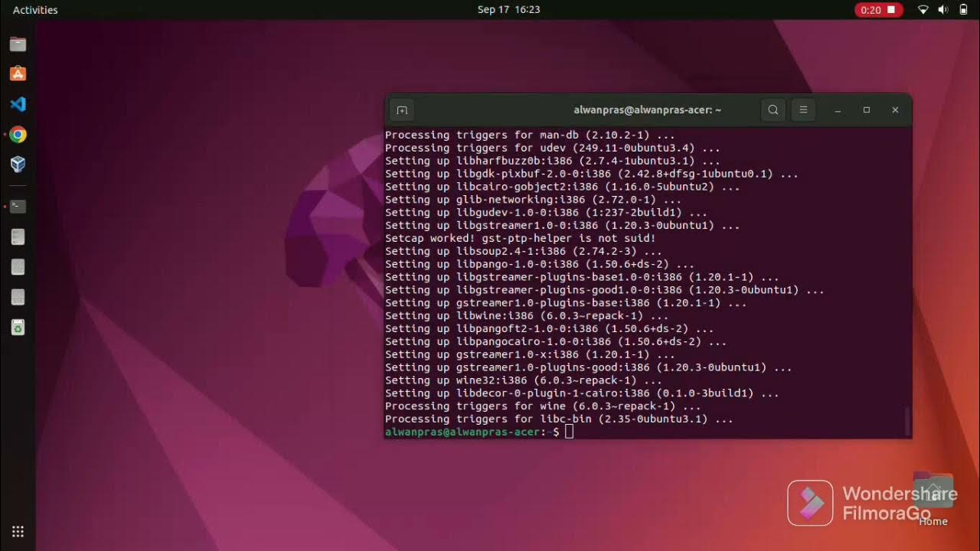Click the line 'Setting up gstreamer1.0-plugins-good:i386'
980x551 pixels.
(x=589, y=367)
